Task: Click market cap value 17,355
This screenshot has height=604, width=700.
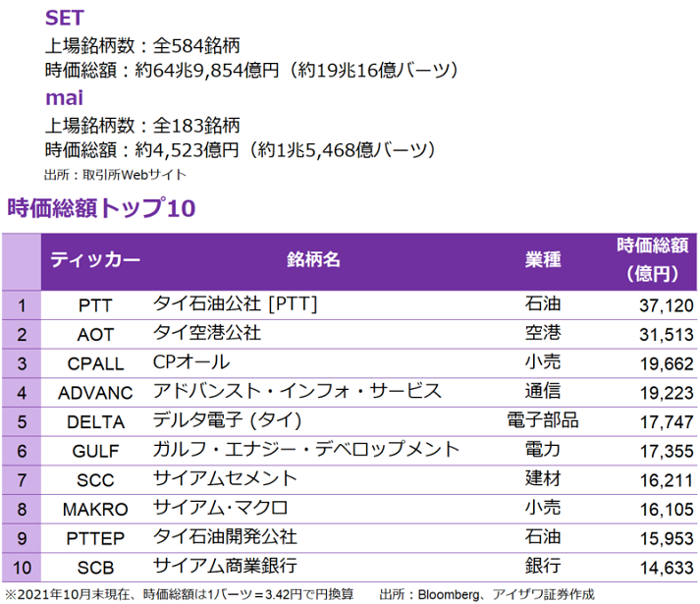Action: click(x=666, y=451)
